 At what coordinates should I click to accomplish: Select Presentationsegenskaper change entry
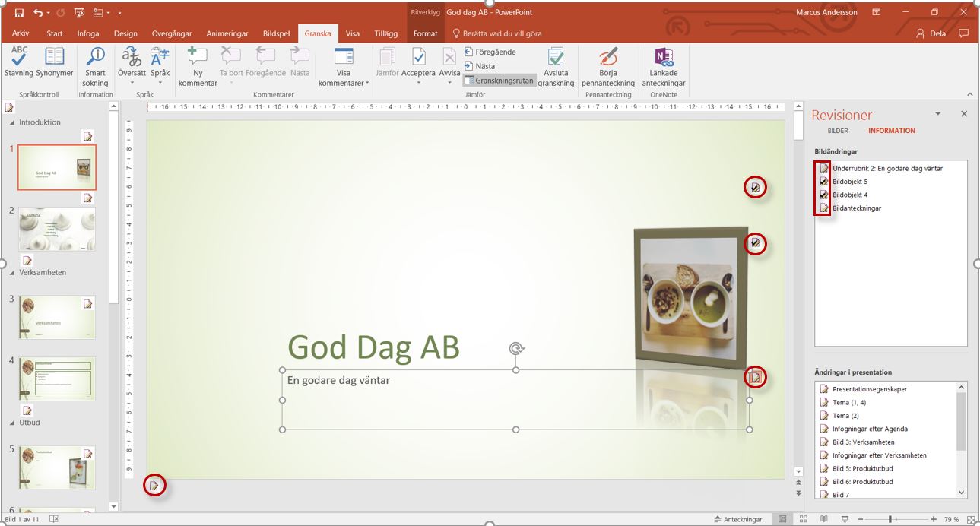coord(870,389)
